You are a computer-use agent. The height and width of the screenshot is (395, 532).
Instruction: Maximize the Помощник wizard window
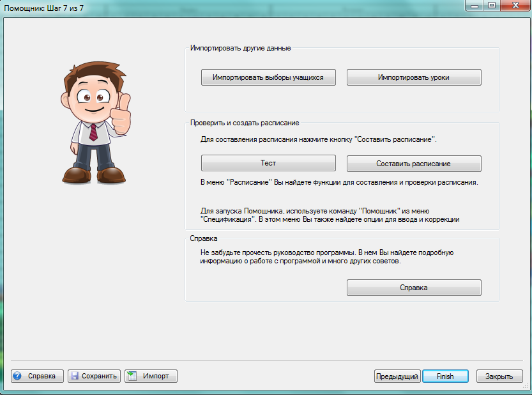(492, 5)
